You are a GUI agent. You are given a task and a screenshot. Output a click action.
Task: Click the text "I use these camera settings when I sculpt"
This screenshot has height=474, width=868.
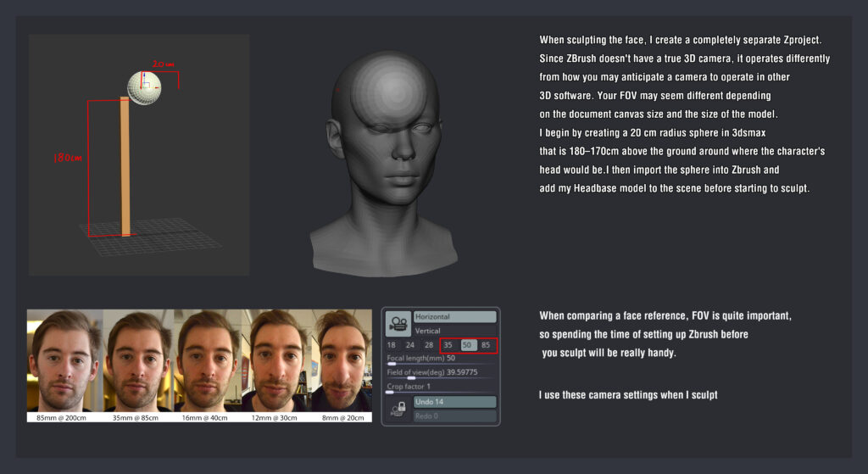(x=628, y=395)
